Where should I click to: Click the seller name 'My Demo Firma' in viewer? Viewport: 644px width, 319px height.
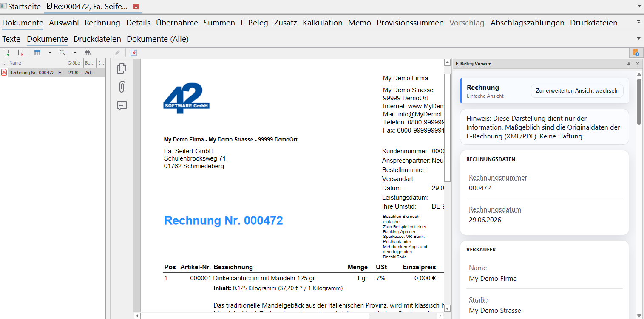493,279
